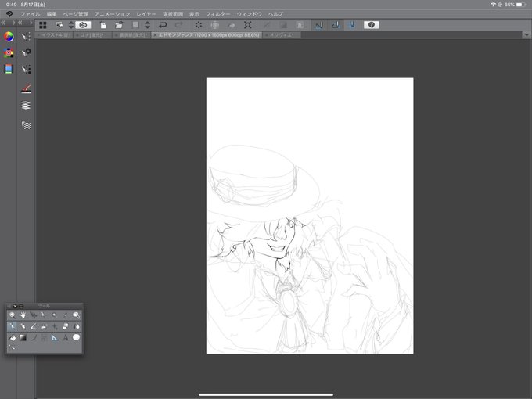
Task: Collapse the left dock with the double-left arrows
Action: [x=2, y=23]
